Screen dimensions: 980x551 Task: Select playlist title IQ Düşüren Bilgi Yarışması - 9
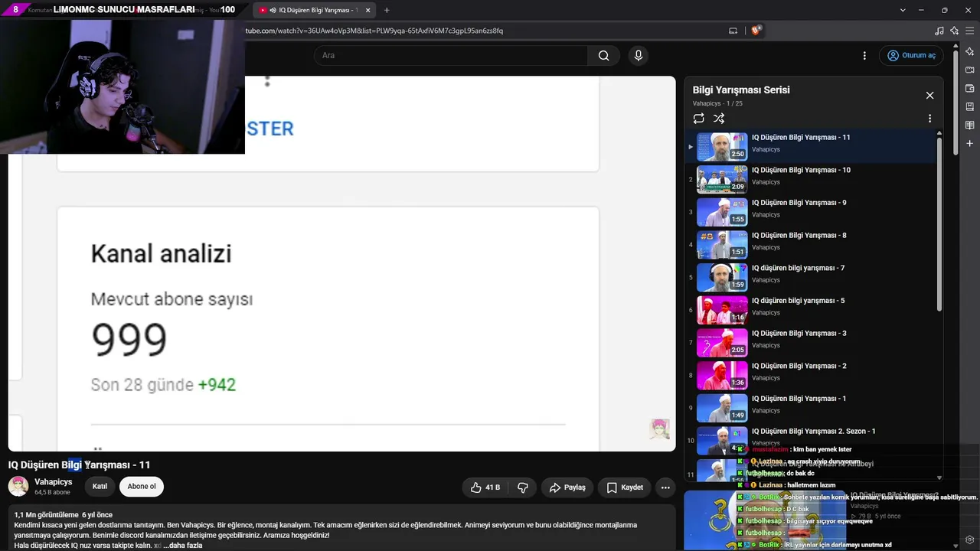point(799,203)
